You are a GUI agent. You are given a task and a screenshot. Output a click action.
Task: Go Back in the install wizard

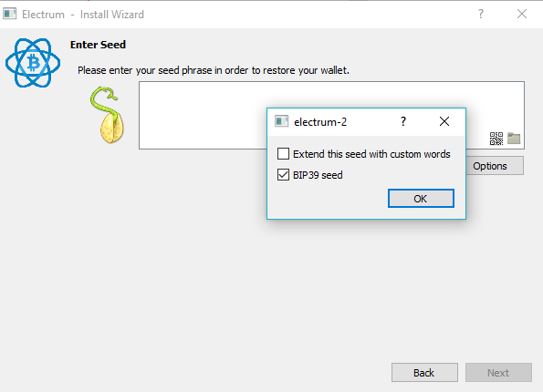424,373
